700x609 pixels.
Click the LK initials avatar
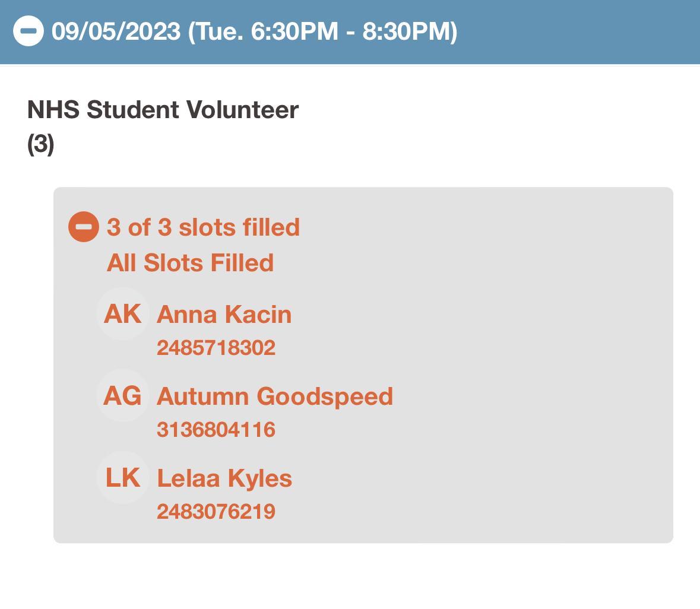click(x=123, y=477)
